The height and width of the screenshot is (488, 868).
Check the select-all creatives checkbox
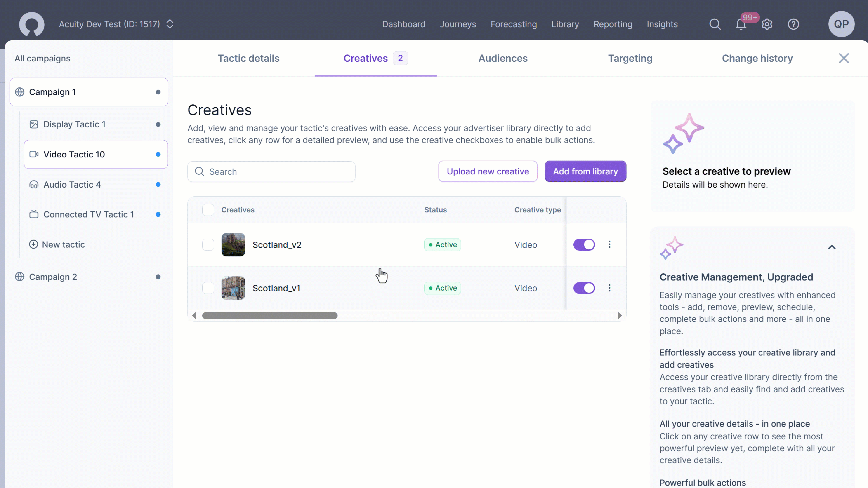pos(208,210)
